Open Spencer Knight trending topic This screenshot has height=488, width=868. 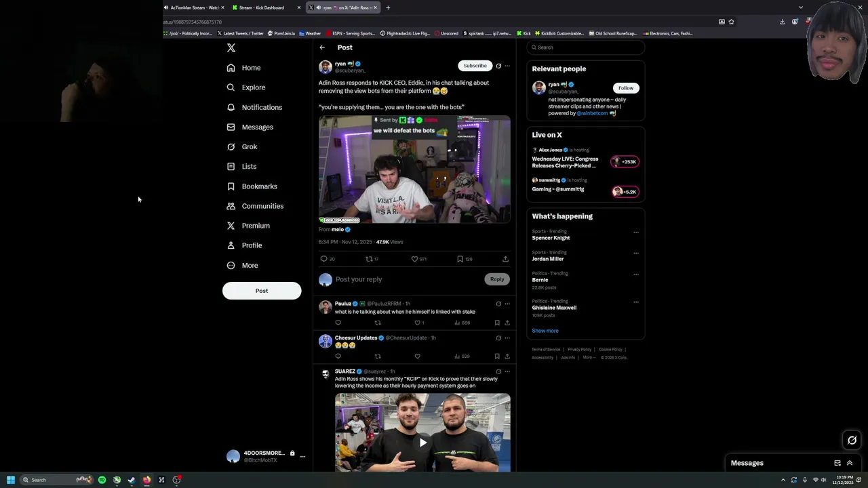[x=551, y=238]
